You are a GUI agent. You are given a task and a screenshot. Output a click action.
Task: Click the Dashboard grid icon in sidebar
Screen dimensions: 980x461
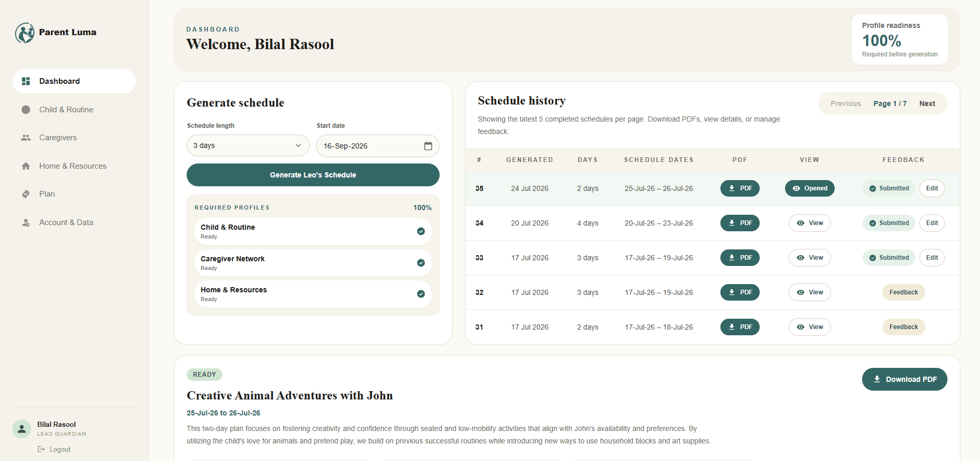[x=26, y=81]
